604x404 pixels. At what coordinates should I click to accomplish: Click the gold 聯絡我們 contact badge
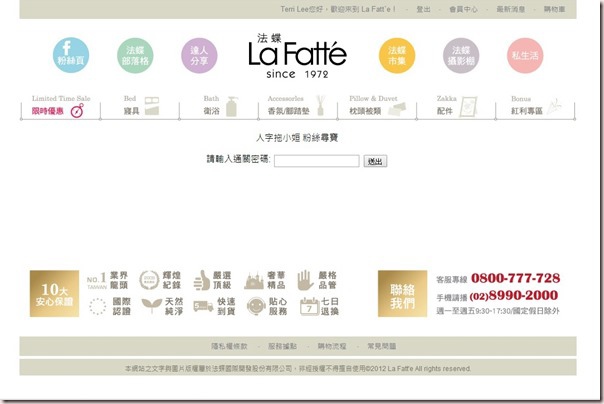[402, 293]
